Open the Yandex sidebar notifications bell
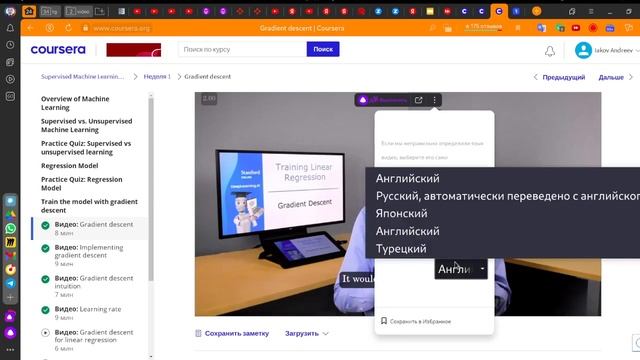 coord(10,28)
